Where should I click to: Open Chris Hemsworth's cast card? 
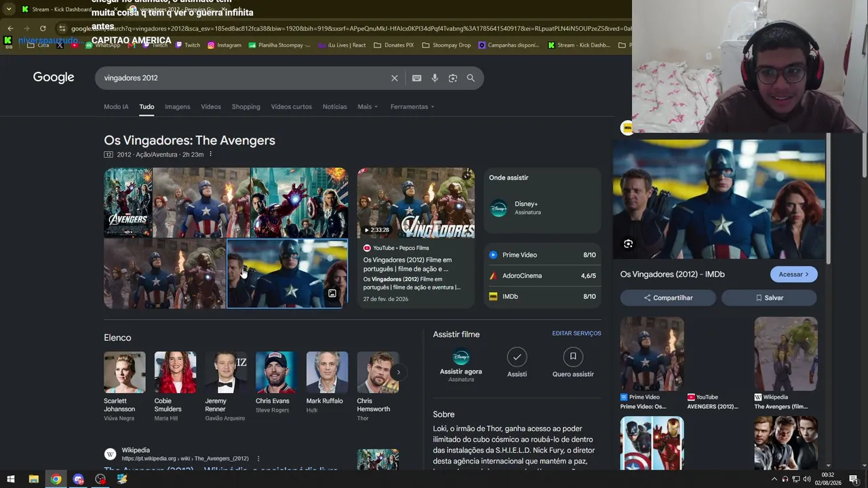[x=377, y=386]
